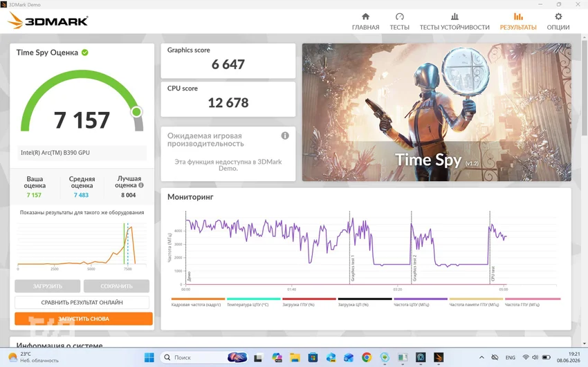Click the volume speaker tray icon
The width and height of the screenshot is (588, 367).
[x=535, y=357]
